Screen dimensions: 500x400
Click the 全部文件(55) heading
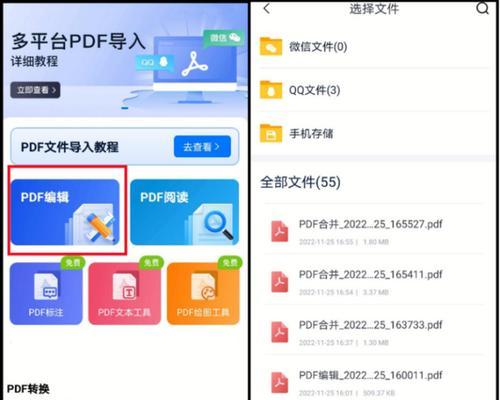click(300, 182)
